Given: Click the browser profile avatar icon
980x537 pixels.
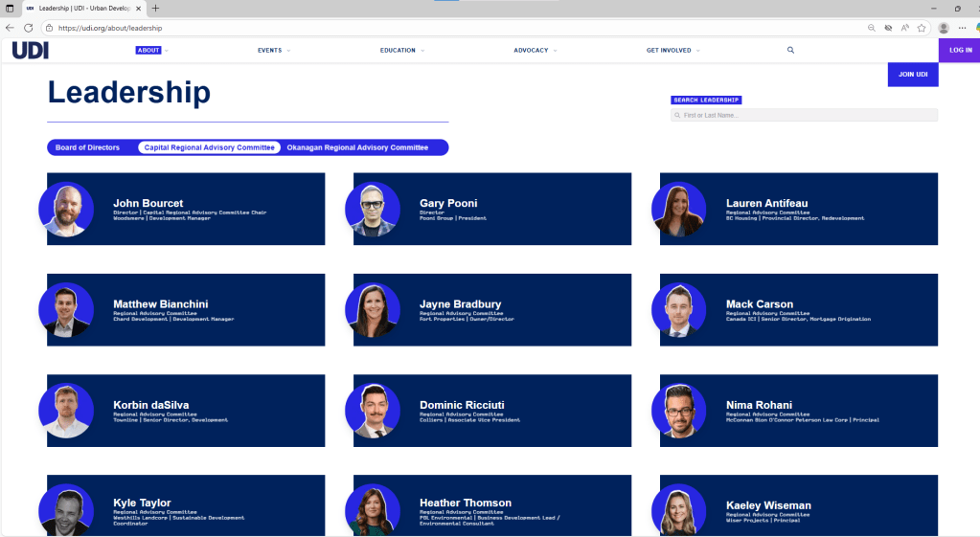Looking at the screenshot, I should (x=945, y=28).
